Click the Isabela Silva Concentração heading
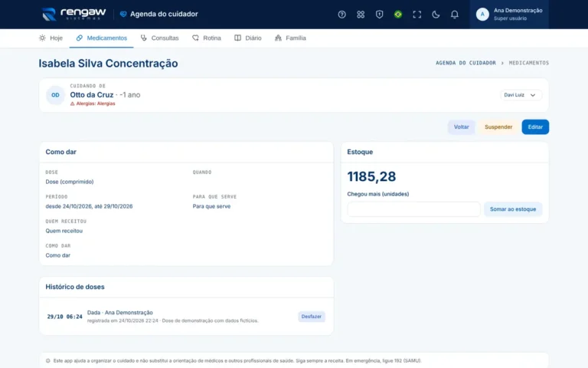Image resolution: width=588 pixels, height=368 pixels. pyautogui.click(x=108, y=63)
